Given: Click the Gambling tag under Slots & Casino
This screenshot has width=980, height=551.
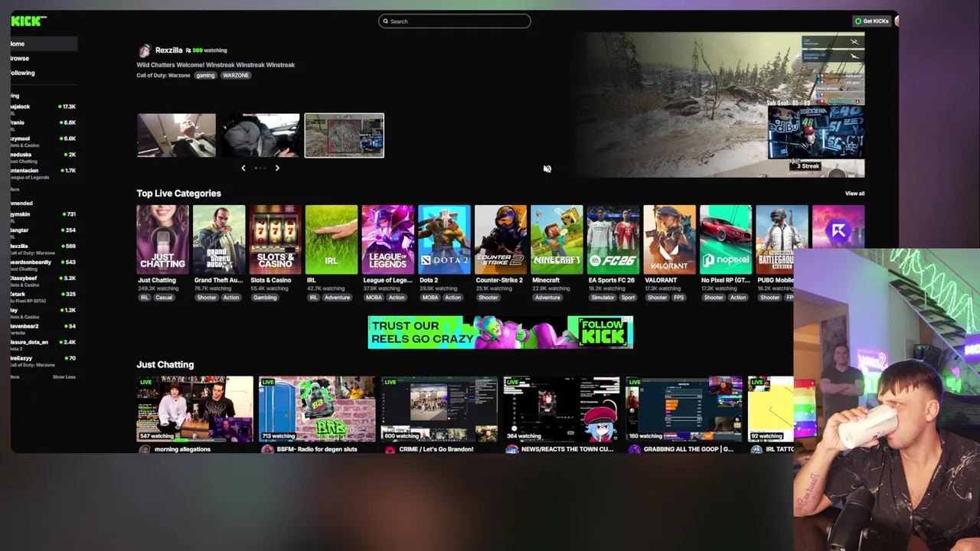Looking at the screenshot, I should [x=265, y=297].
